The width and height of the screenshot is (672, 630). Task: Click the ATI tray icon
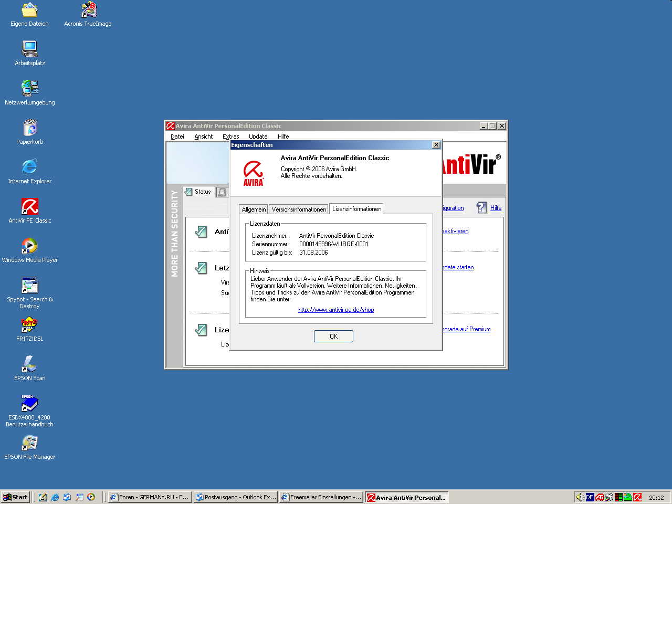(599, 497)
